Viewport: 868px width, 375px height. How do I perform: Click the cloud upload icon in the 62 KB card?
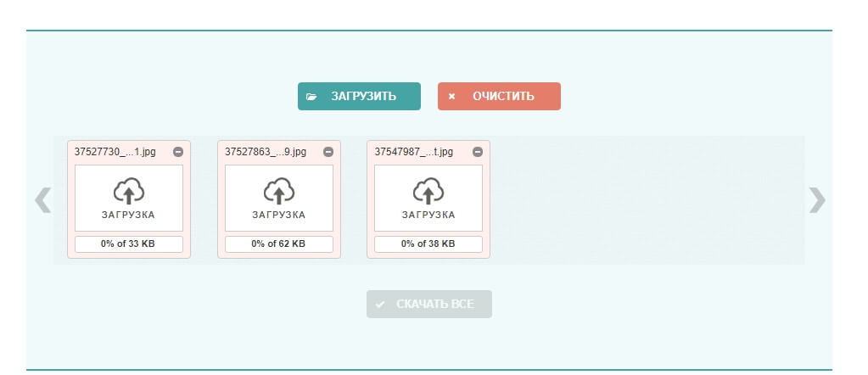278,191
